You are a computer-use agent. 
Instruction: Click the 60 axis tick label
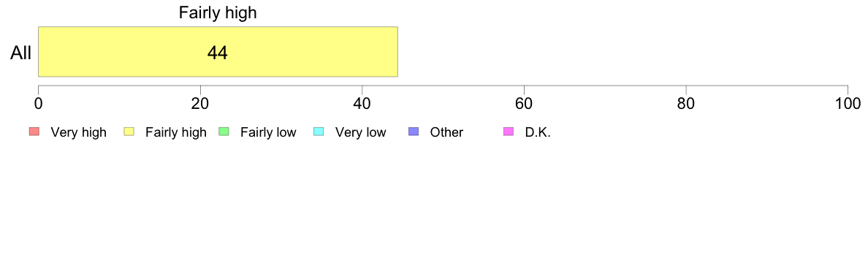pyautogui.click(x=524, y=103)
